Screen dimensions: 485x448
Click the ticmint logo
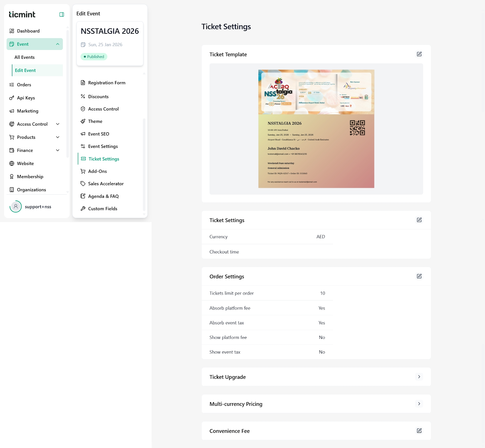pos(22,14)
